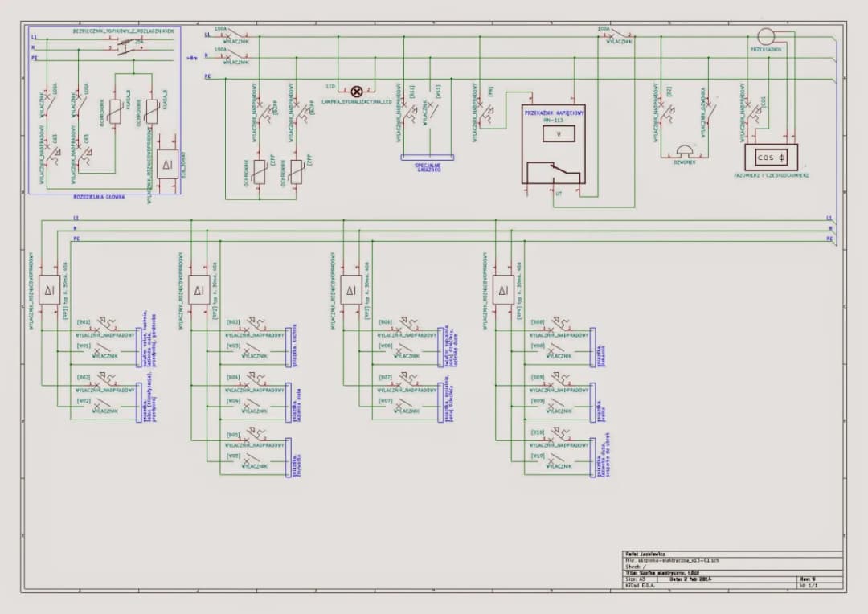This screenshot has height=614, width=868.
Task: Select the KLASA_B surge protector on the left
Action: click(115, 112)
